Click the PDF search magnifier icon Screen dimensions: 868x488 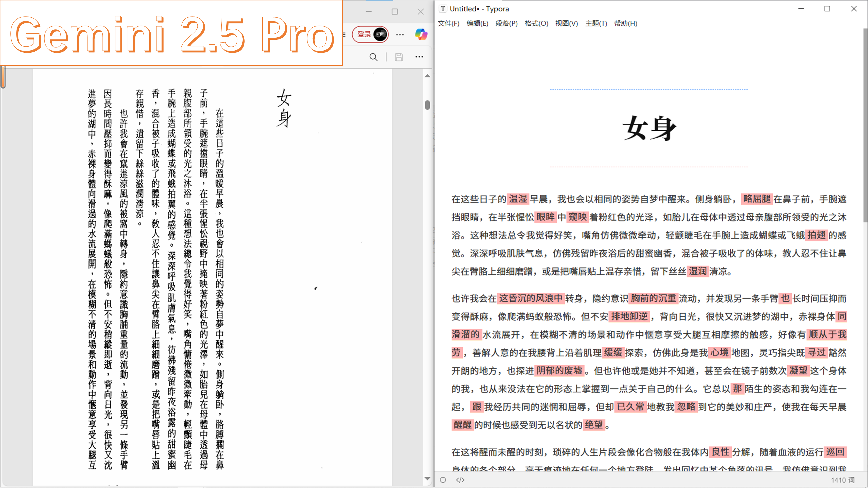pos(373,57)
